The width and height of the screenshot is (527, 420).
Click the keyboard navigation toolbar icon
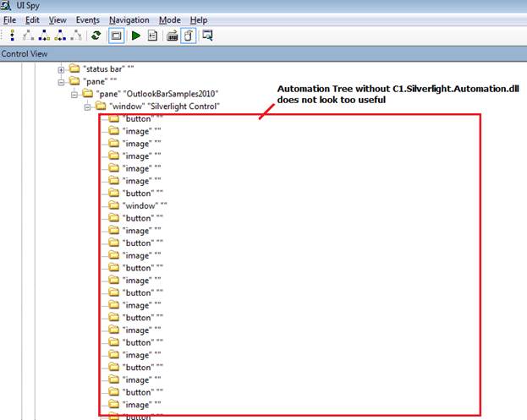(x=172, y=35)
